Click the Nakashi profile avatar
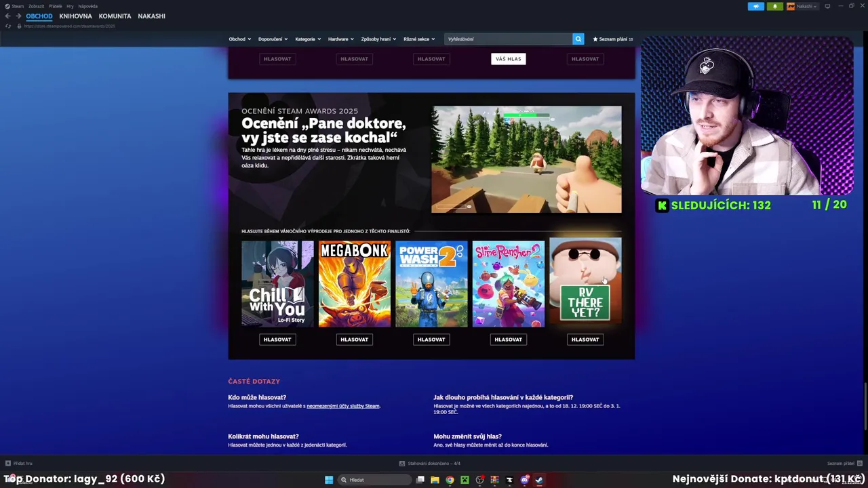This screenshot has width=868, height=488. click(791, 6)
